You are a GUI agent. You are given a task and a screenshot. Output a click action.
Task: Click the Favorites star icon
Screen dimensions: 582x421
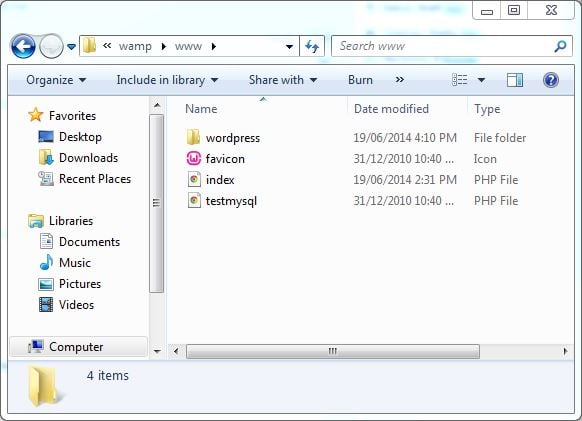tap(36, 115)
